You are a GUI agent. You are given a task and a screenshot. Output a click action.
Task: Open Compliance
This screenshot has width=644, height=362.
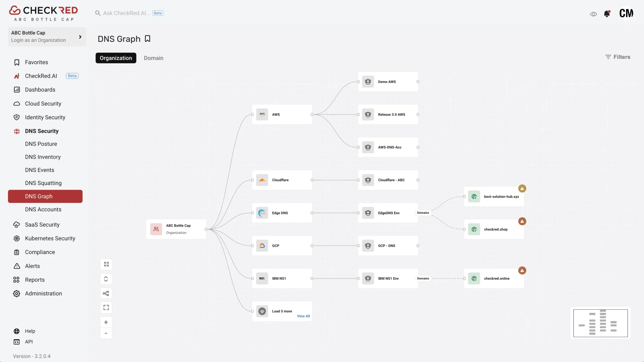(x=40, y=252)
